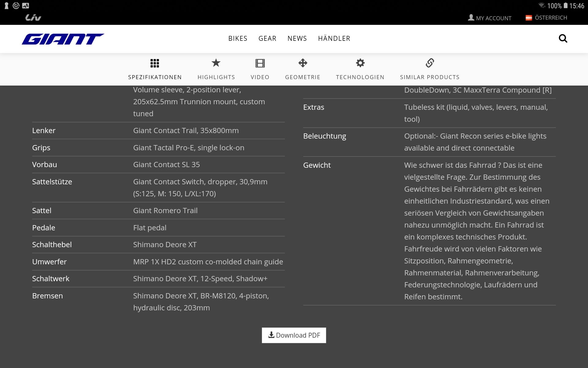Click the Vorbau spec label
The width and height of the screenshot is (588, 368).
click(44, 164)
